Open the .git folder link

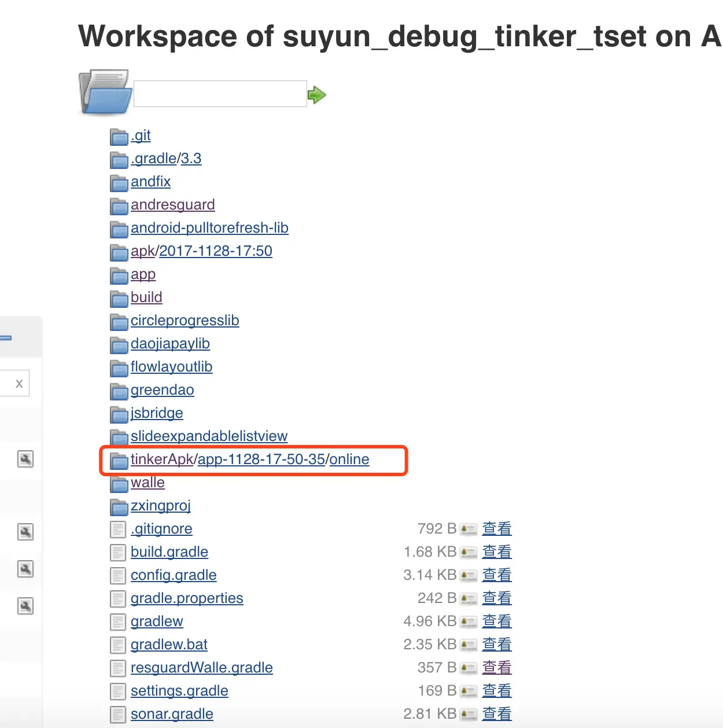(x=141, y=135)
